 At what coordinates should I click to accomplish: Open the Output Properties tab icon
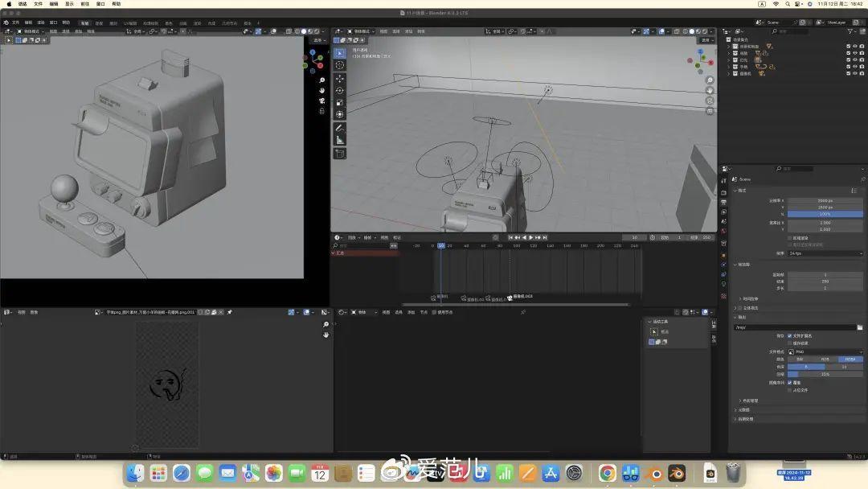tap(725, 203)
